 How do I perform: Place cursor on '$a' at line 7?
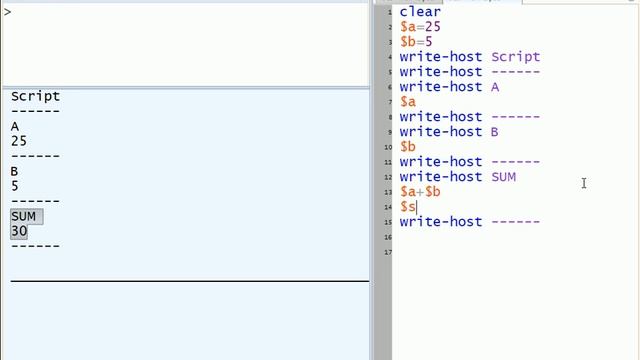[408, 102]
